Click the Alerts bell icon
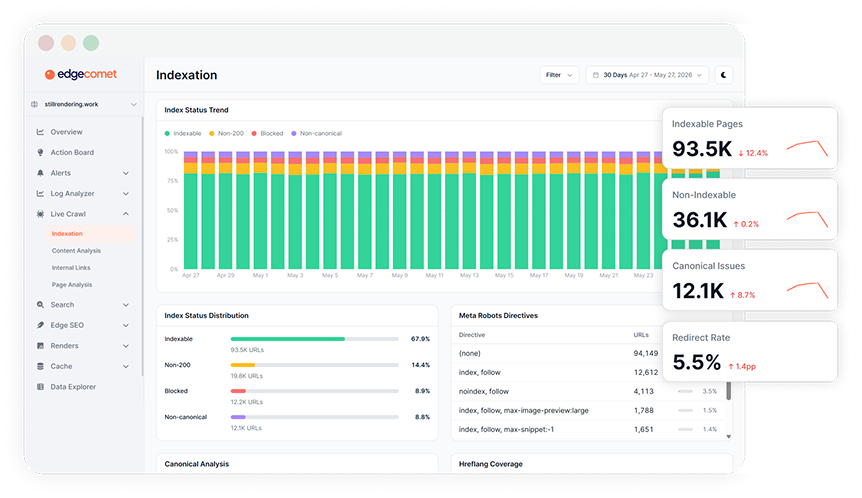The height and width of the screenshot is (498, 862). [40, 173]
